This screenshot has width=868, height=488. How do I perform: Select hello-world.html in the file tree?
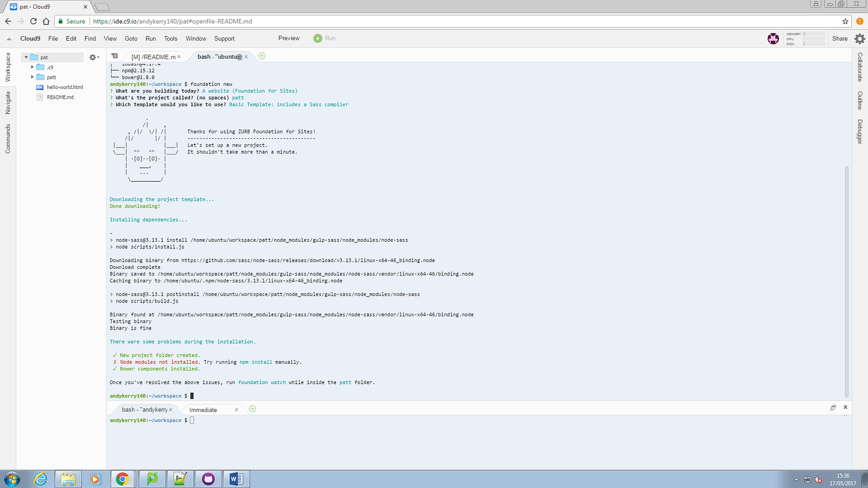[x=65, y=87]
